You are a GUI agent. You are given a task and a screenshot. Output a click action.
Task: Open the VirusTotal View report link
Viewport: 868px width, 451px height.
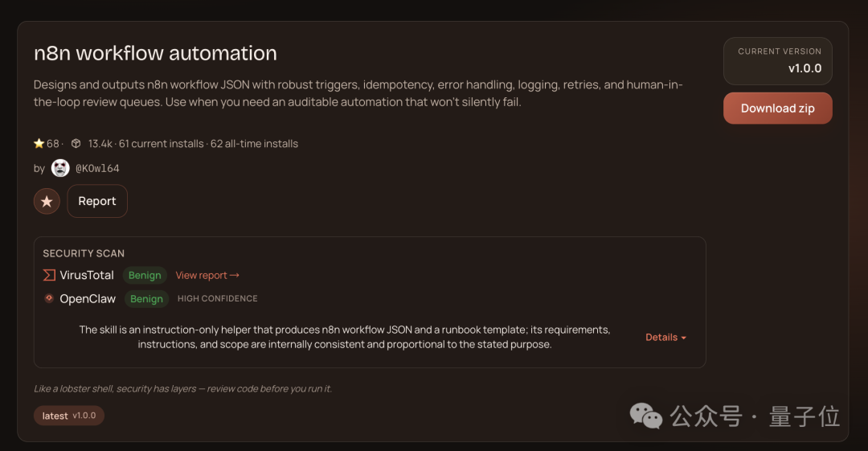(x=207, y=275)
